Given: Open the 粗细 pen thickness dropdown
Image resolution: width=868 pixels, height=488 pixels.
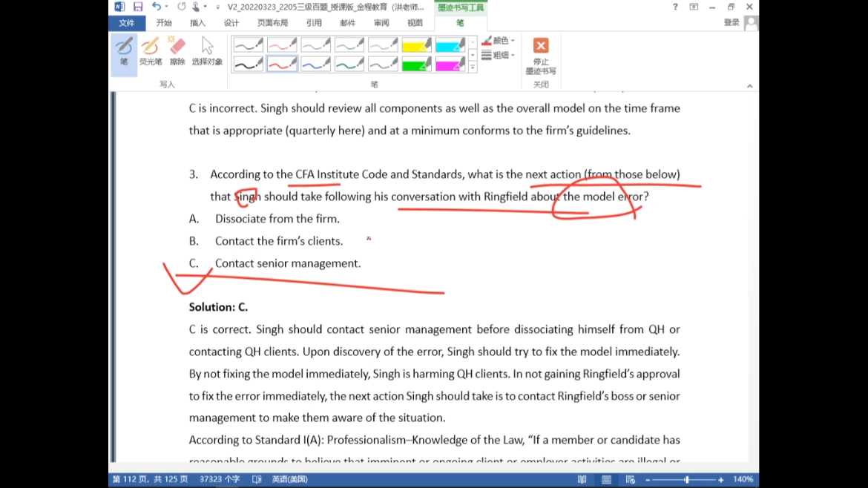Looking at the screenshot, I should (x=499, y=55).
